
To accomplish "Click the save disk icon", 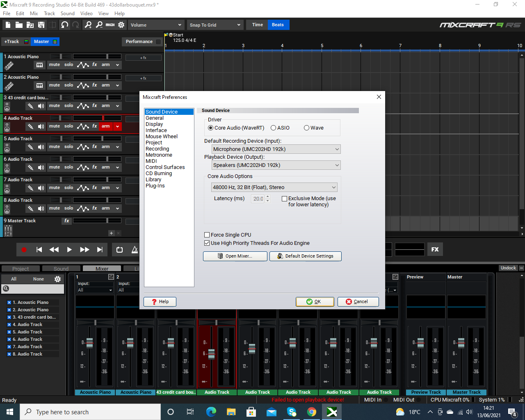I will point(41,25).
